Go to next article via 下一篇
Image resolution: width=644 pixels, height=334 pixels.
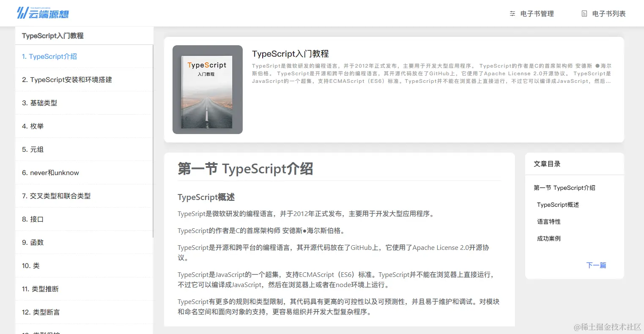tap(596, 265)
